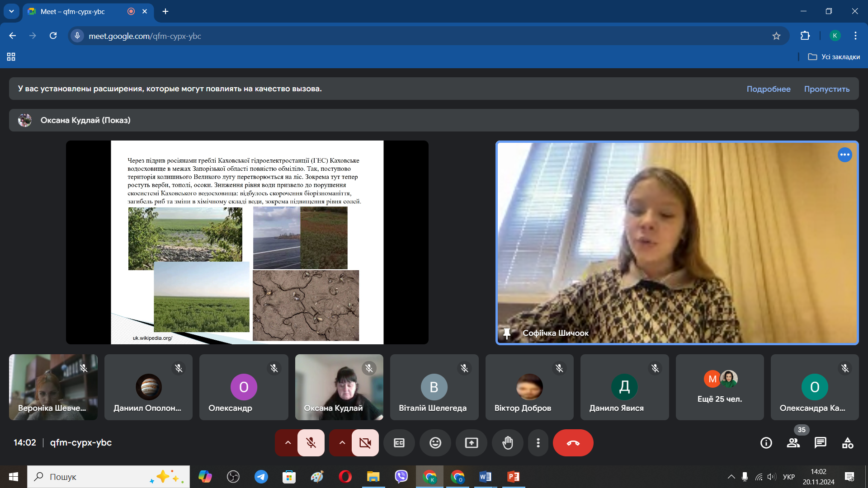Unmute the microphone toggle

point(311,443)
